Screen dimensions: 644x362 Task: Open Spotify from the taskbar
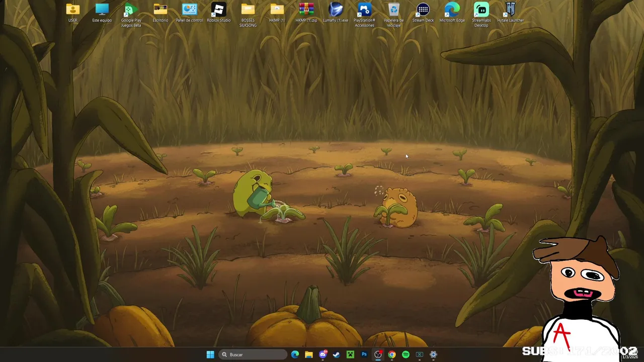(x=406, y=354)
